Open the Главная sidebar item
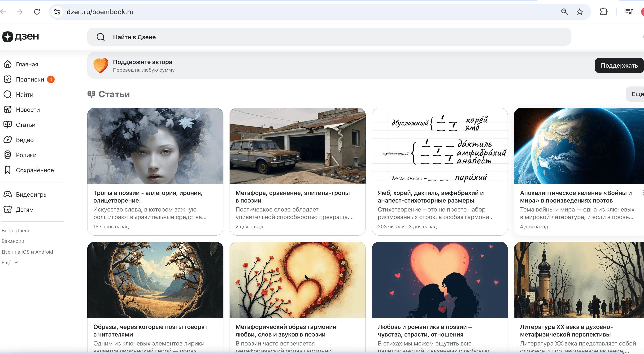 (27, 65)
